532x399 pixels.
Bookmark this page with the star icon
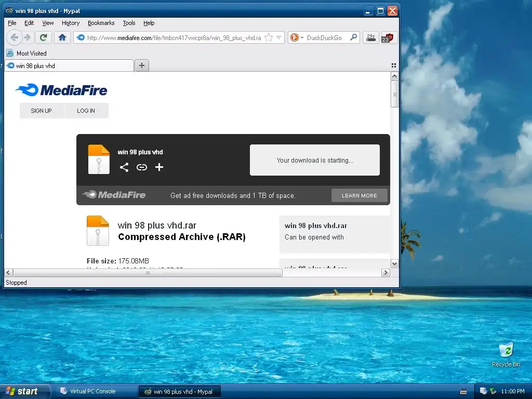(x=269, y=37)
